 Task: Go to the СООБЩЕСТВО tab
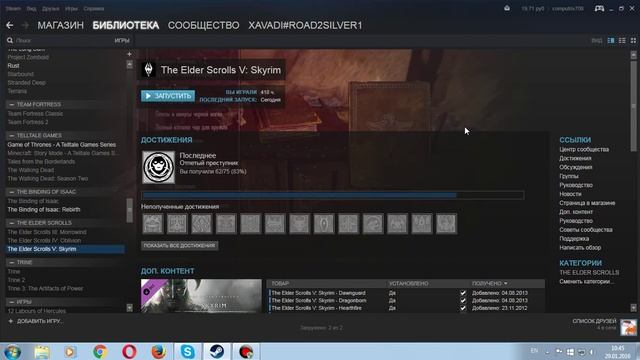tap(203, 25)
